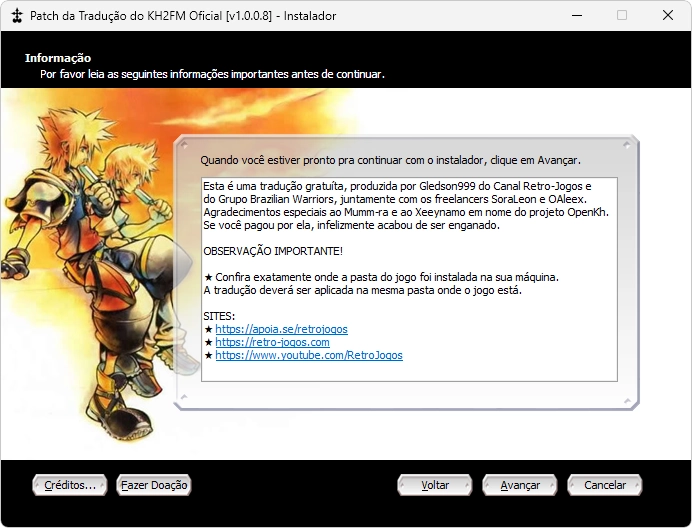Click the maximize window button
This screenshot has width=692, height=528.
pos(622,16)
